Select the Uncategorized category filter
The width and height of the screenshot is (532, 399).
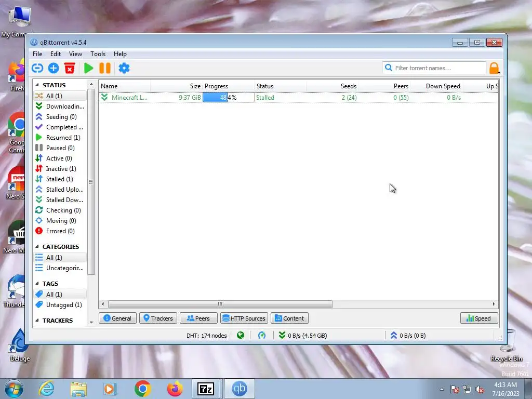[x=60, y=268]
